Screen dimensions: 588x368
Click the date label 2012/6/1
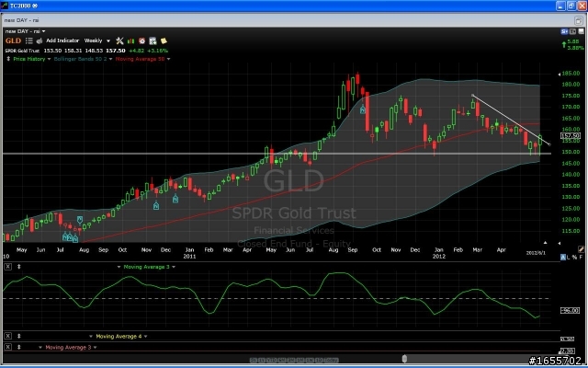[536, 253]
